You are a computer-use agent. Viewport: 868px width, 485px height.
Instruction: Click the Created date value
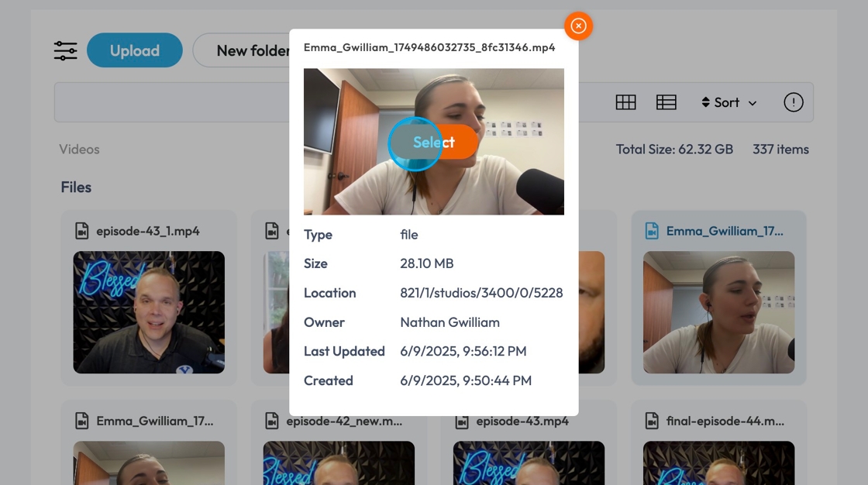466,381
